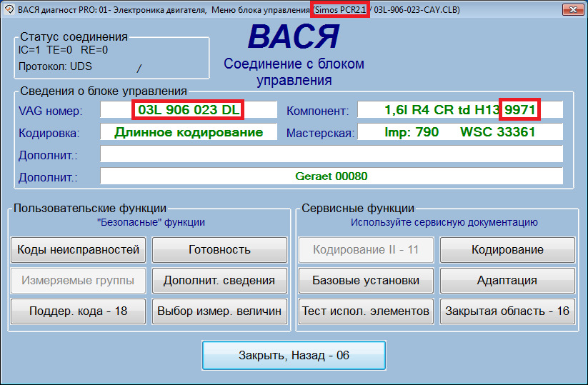Launch Тест испол. элементов

[365, 311]
